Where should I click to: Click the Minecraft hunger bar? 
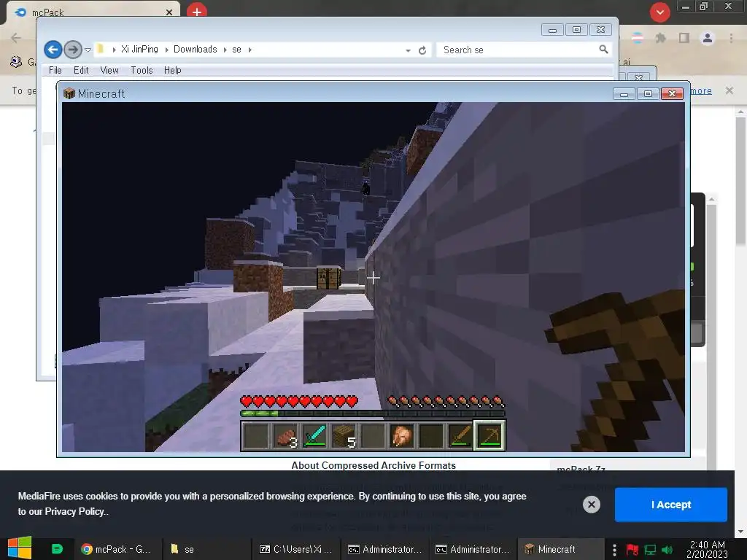coord(446,402)
